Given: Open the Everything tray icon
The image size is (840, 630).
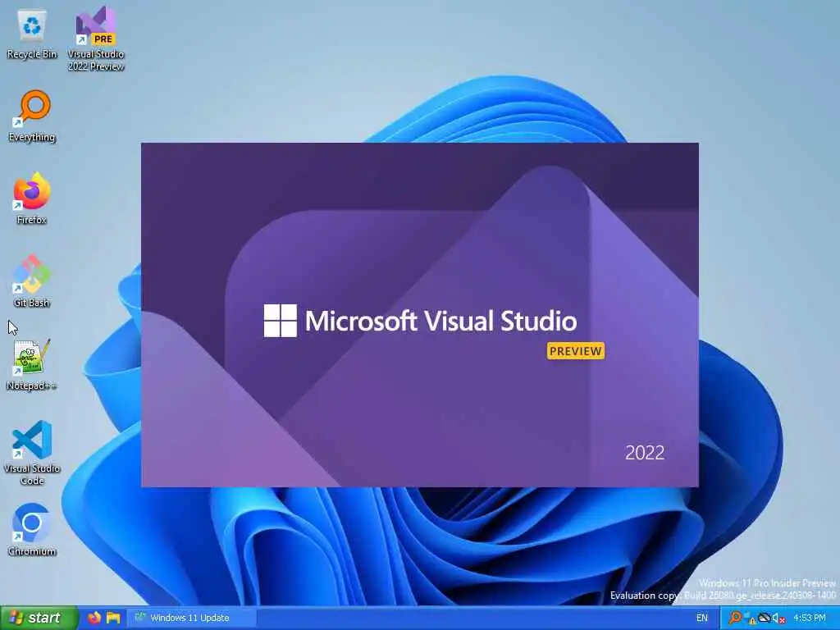Looking at the screenshot, I should click(736, 618).
